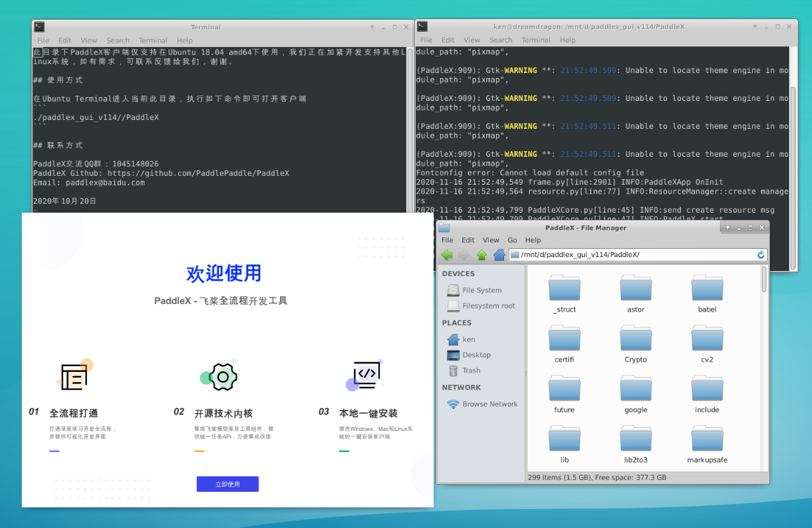The image size is (812, 528).
Task: Open Search menu in right Terminal window
Action: [501, 40]
